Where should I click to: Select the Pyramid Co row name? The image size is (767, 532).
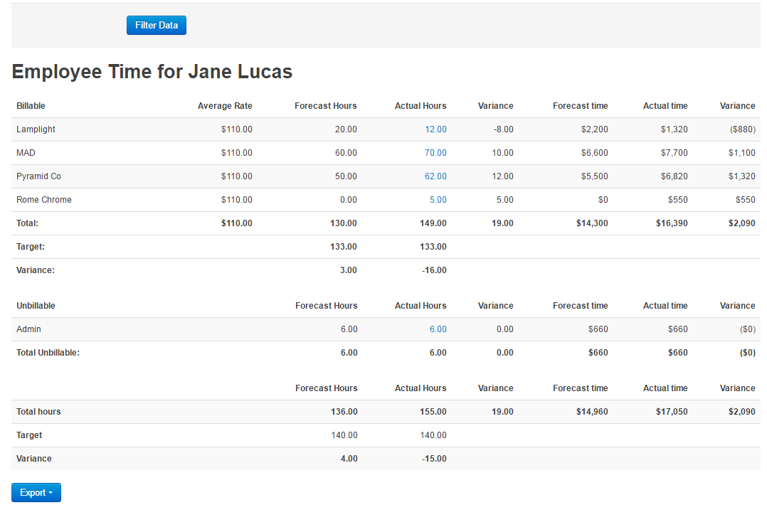tap(38, 176)
